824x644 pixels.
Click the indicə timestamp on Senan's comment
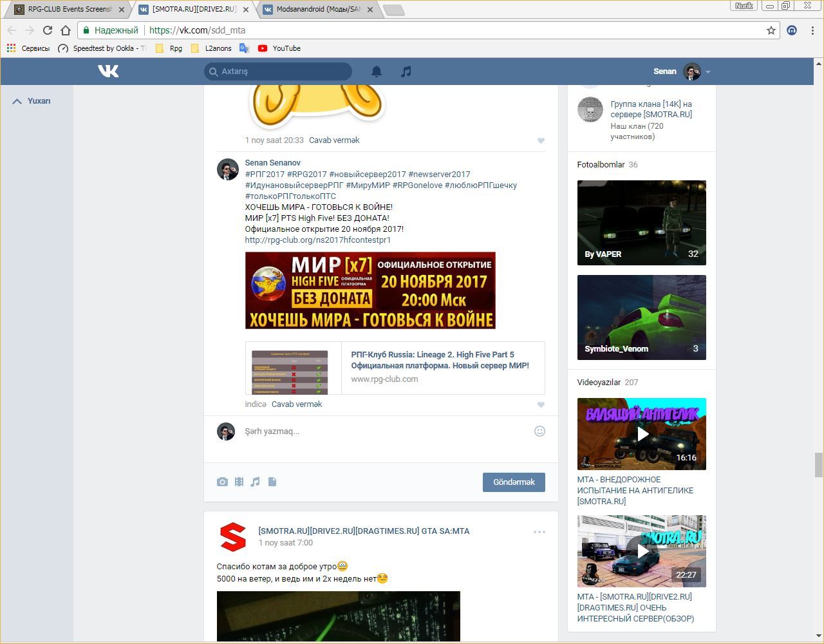(x=256, y=404)
